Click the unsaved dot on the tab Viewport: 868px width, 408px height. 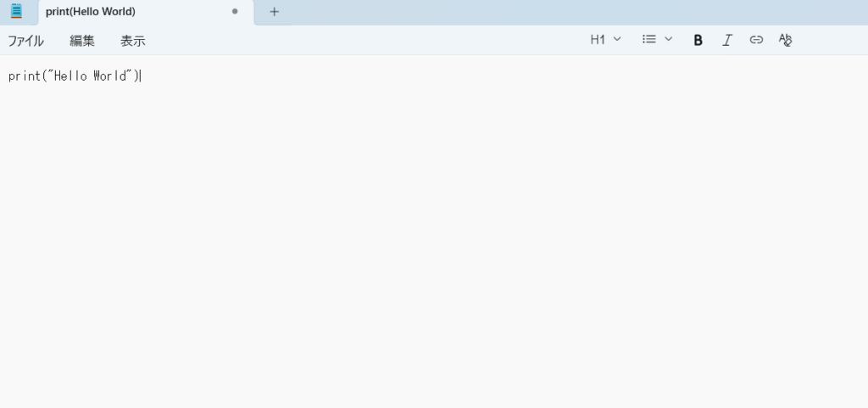click(235, 11)
